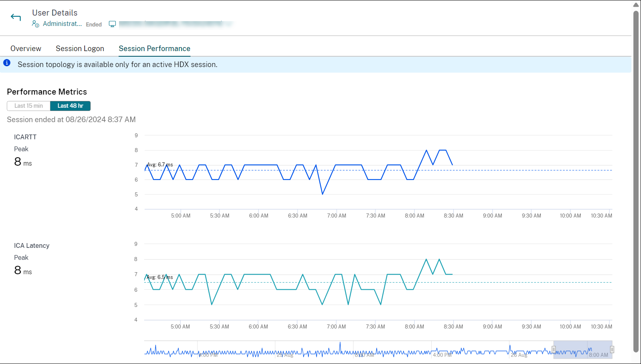
Task: Open the Administrat... user link
Action: (62, 24)
